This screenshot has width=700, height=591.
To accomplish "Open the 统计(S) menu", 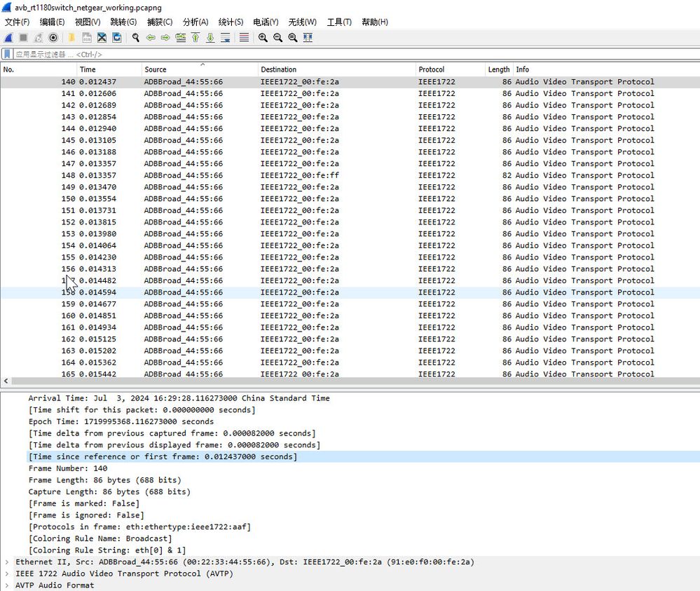I will [x=231, y=22].
